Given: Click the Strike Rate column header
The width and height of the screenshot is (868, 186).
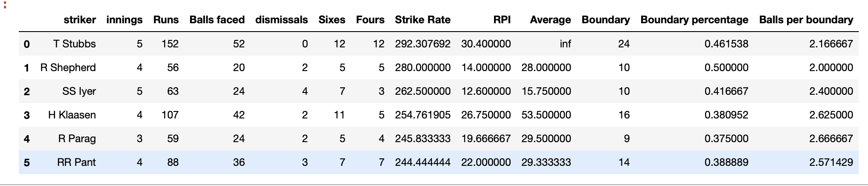Looking at the screenshot, I should [x=422, y=20].
